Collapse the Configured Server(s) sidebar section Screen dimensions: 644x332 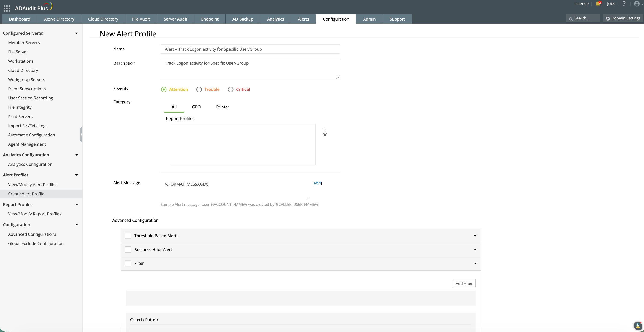[x=76, y=33]
